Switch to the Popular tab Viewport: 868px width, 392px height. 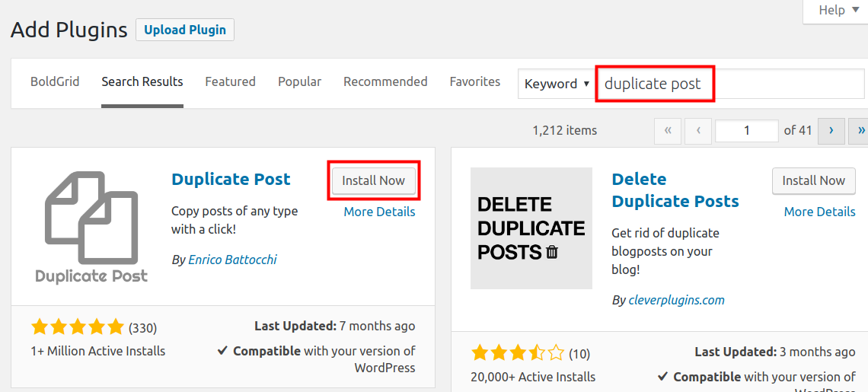pos(299,81)
